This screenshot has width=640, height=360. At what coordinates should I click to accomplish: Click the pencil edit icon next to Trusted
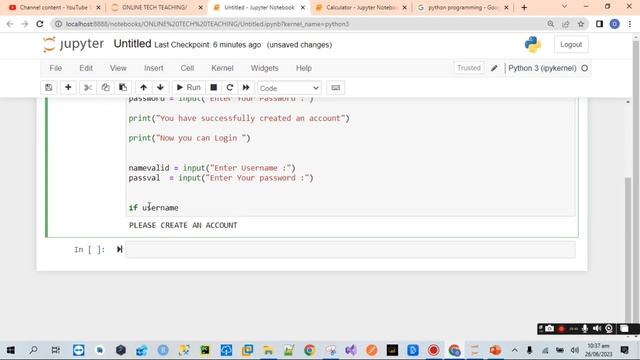(494, 68)
